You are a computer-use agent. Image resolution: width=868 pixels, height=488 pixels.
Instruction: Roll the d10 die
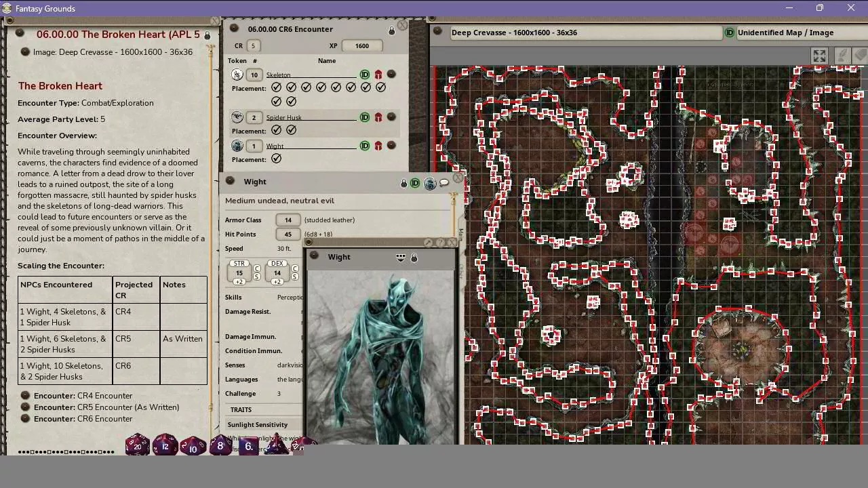click(x=193, y=447)
